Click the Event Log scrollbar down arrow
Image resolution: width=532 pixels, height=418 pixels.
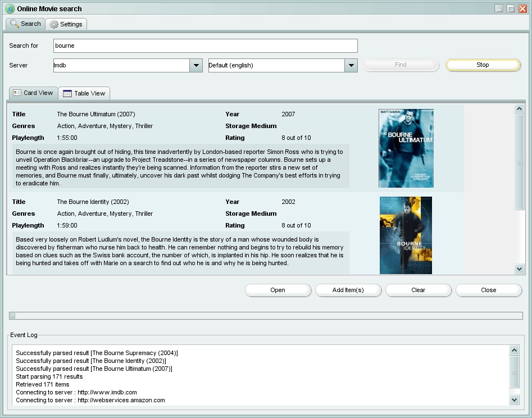point(514,399)
